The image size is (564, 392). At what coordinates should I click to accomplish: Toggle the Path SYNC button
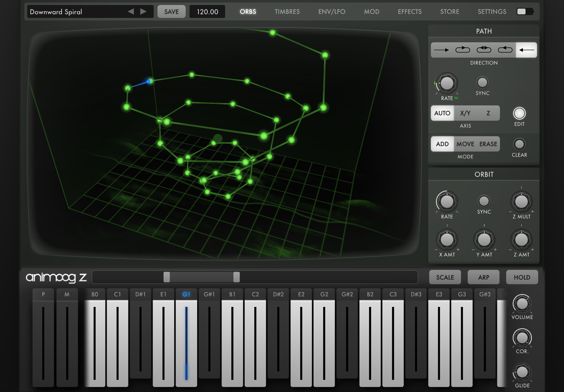[x=482, y=82]
